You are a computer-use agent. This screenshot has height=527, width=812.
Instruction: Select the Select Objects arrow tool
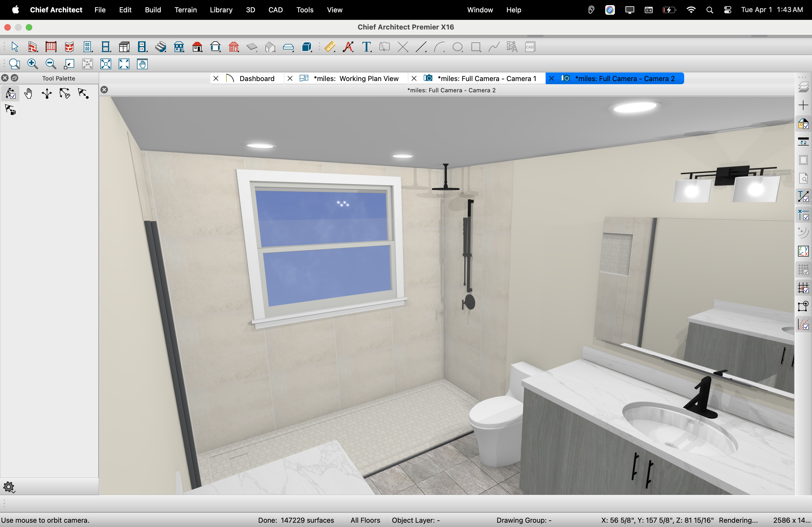point(15,47)
